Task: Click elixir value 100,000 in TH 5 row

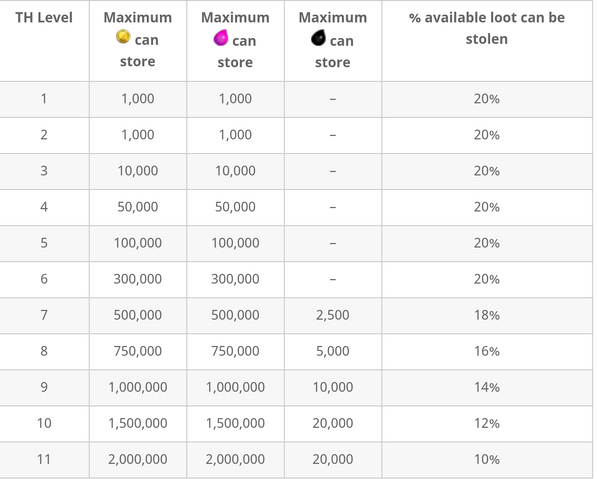Action: click(235, 243)
